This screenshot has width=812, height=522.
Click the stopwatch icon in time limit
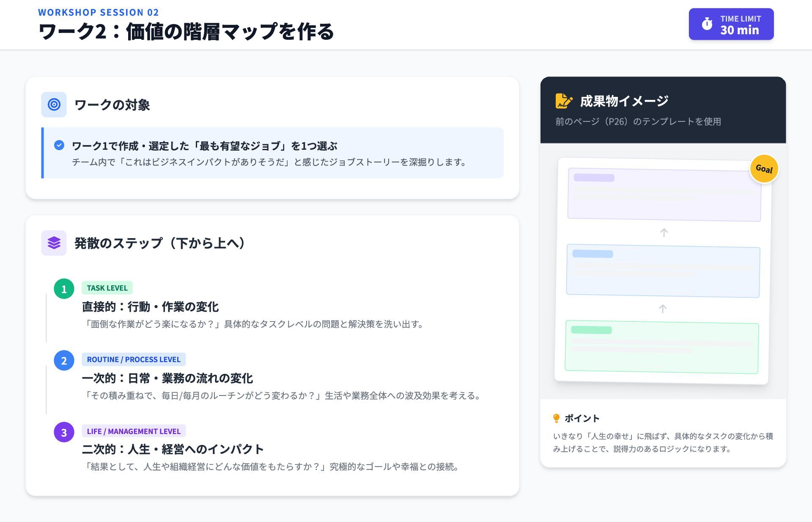[x=707, y=24]
